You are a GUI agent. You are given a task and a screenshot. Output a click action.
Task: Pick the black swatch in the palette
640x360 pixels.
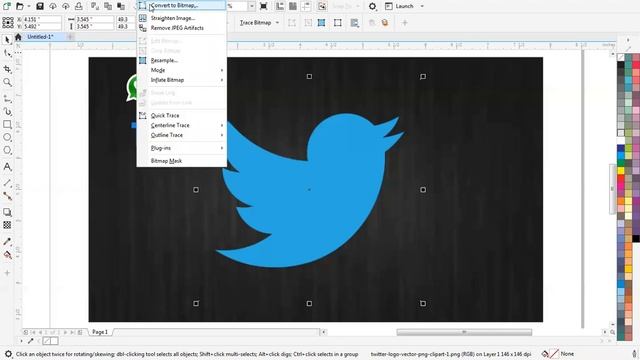pos(636,238)
